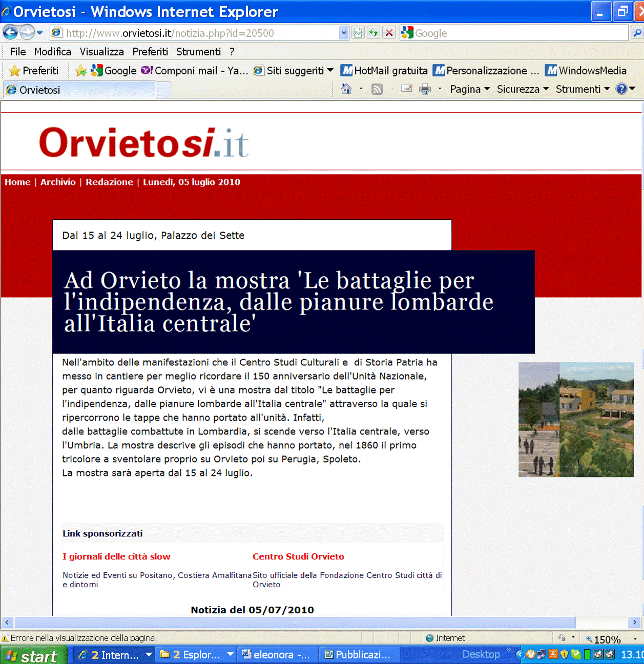The image size is (644, 664).
Task: Open the HotMail gratuita favorite
Action: tap(384, 71)
